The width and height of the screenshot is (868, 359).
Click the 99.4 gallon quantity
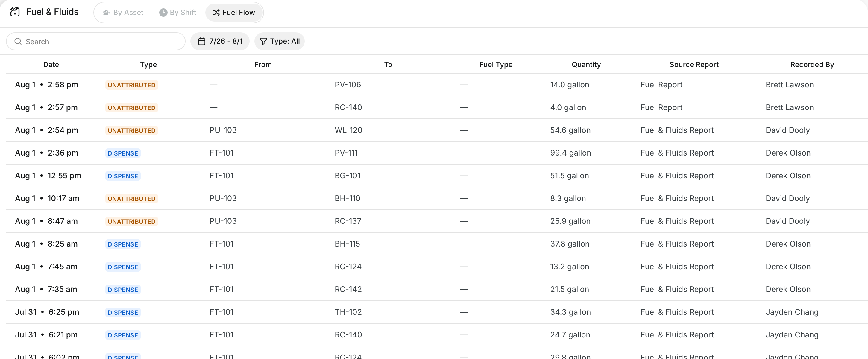570,153
